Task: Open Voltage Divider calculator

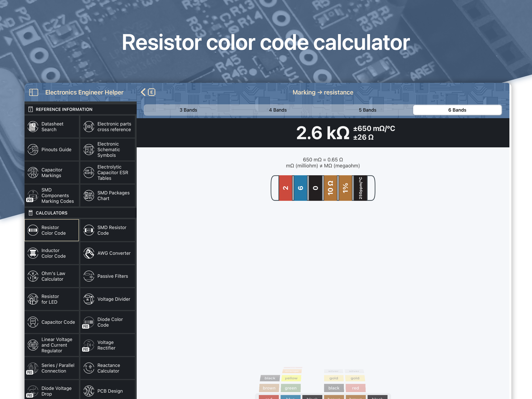Action: click(107, 299)
